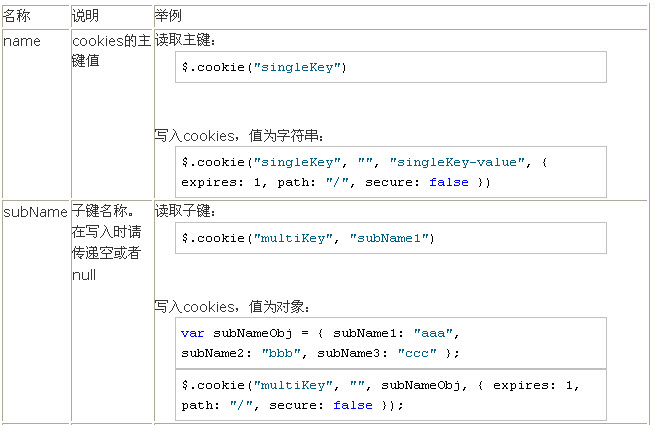The height and width of the screenshot is (425, 655).
Task: Click the 名称 column header
Action: (x=19, y=18)
